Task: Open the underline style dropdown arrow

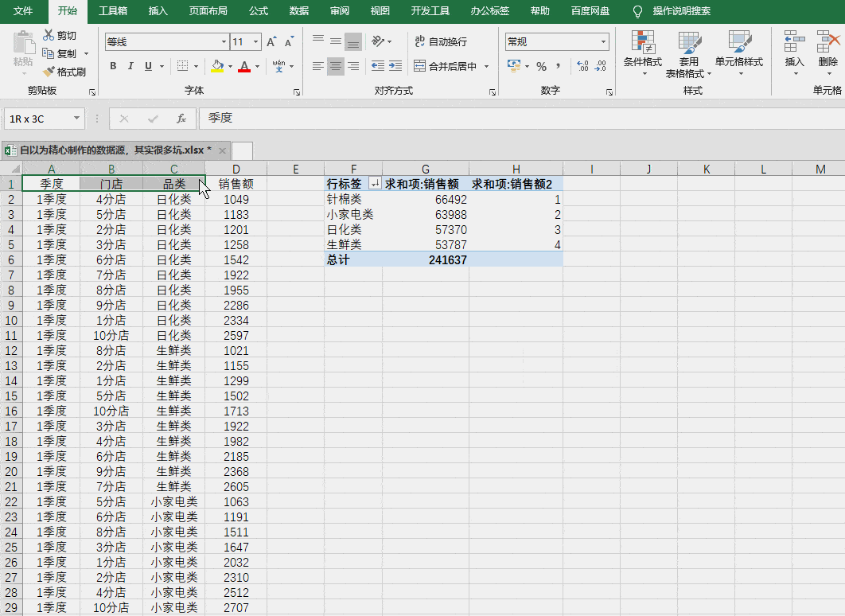Action: click(x=162, y=66)
